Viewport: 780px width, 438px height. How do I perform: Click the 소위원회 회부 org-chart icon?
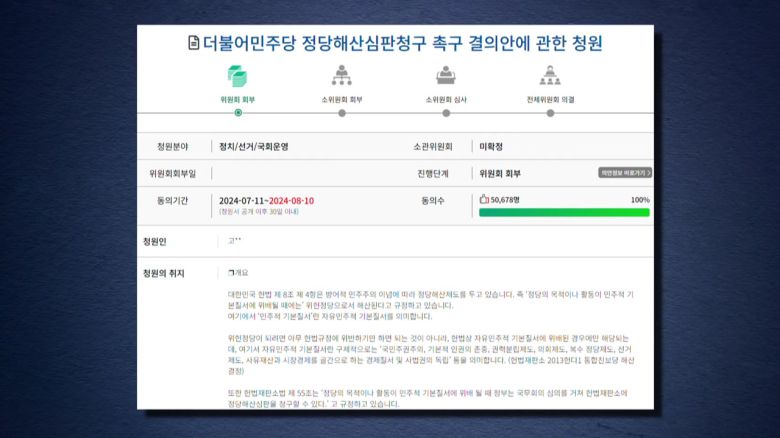pos(342,76)
